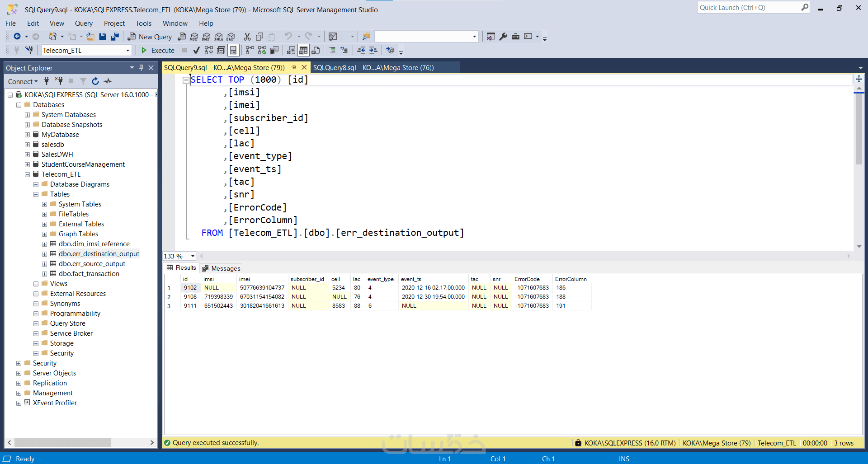Viewport: 868px width, 464px height.
Task: Switch to the Messages tab
Action: [x=222, y=268]
